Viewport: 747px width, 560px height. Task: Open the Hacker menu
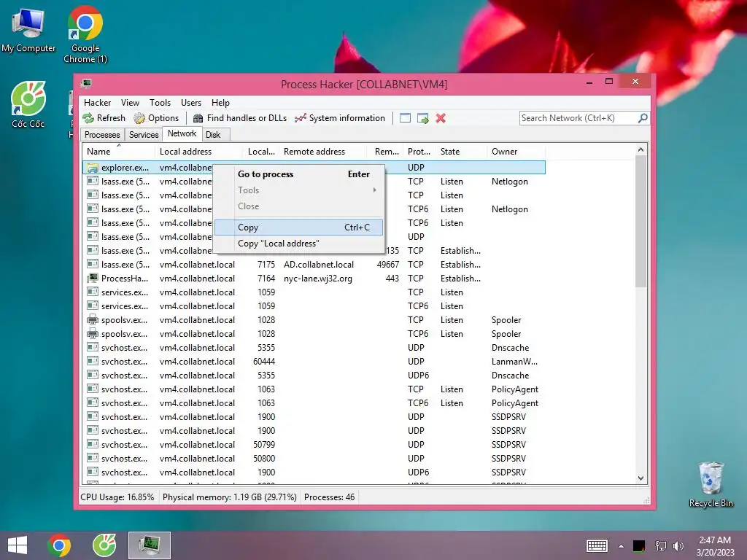pos(97,102)
